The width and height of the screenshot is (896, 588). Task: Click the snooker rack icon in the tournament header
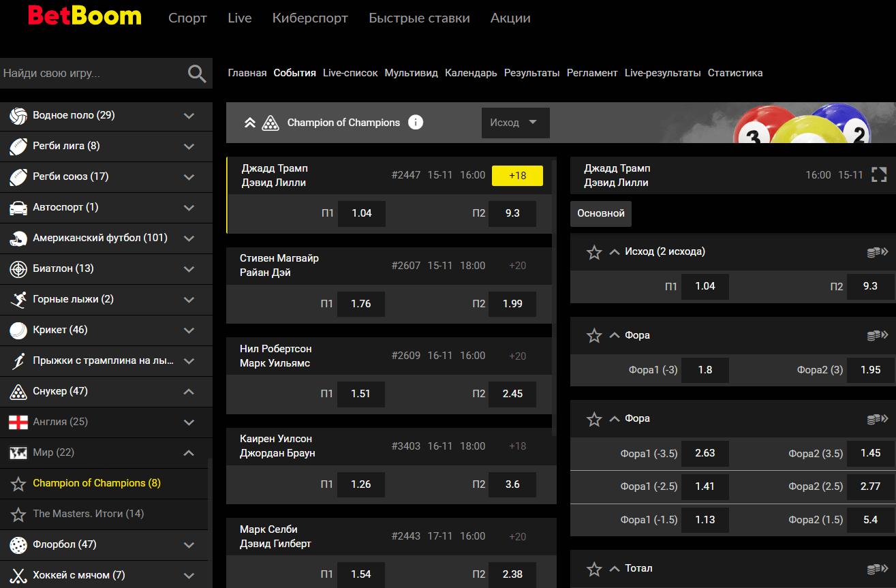pyautogui.click(x=271, y=123)
